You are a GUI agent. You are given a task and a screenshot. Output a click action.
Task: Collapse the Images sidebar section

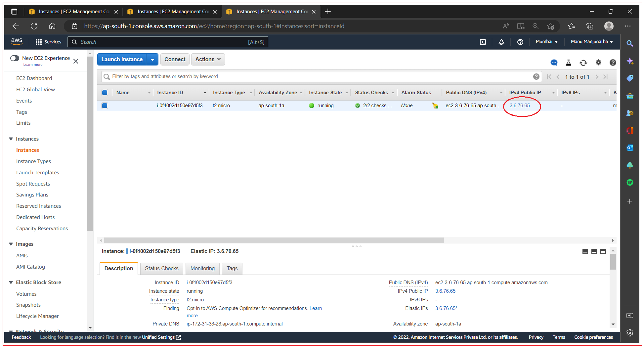pyautogui.click(x=11, y=244)
